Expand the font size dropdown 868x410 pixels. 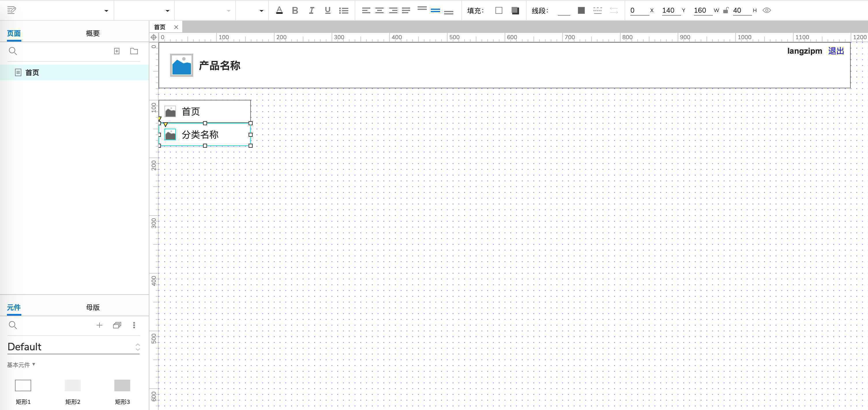(x=261, y=11)
